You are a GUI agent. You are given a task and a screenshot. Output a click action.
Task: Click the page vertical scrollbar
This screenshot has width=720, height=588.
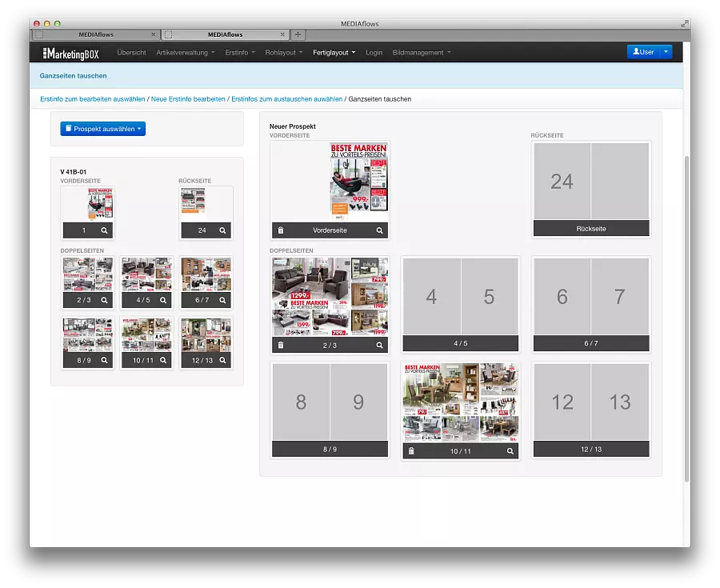pos(686,318)
